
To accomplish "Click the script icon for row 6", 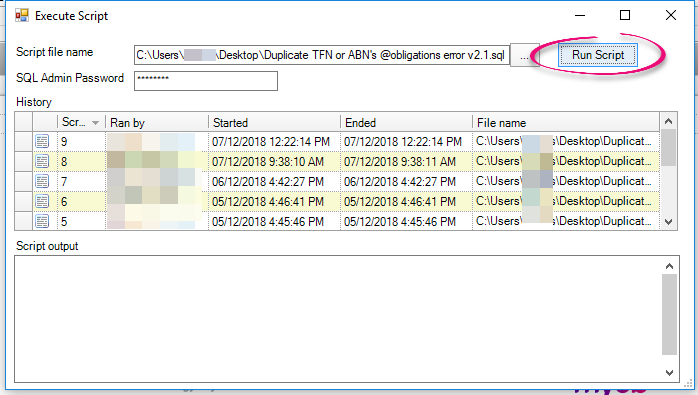I will (x=42, y=201).
